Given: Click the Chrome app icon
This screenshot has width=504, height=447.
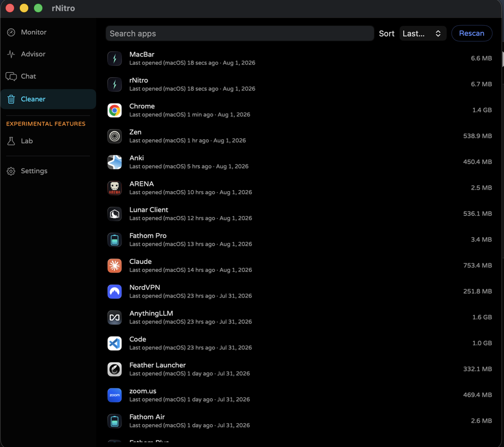Looking at the screenshot, I should coord(114,110).
